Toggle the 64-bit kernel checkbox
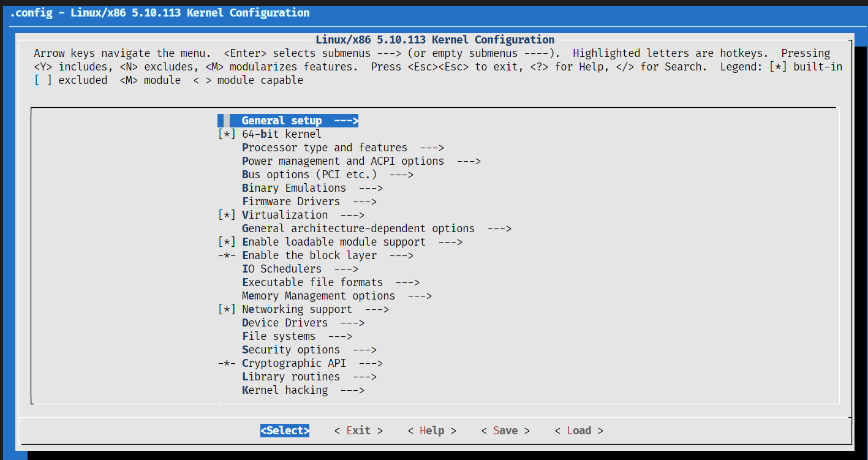 pos(227,134)
